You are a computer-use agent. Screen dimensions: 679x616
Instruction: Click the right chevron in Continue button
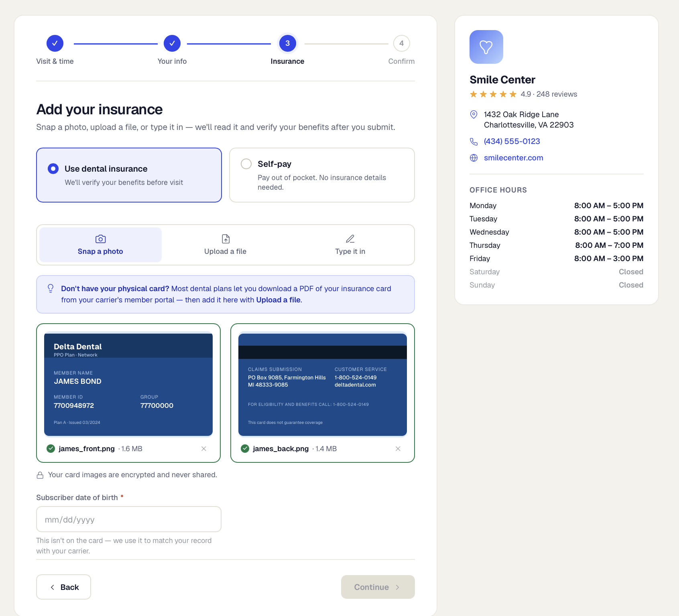click(397, 587)
